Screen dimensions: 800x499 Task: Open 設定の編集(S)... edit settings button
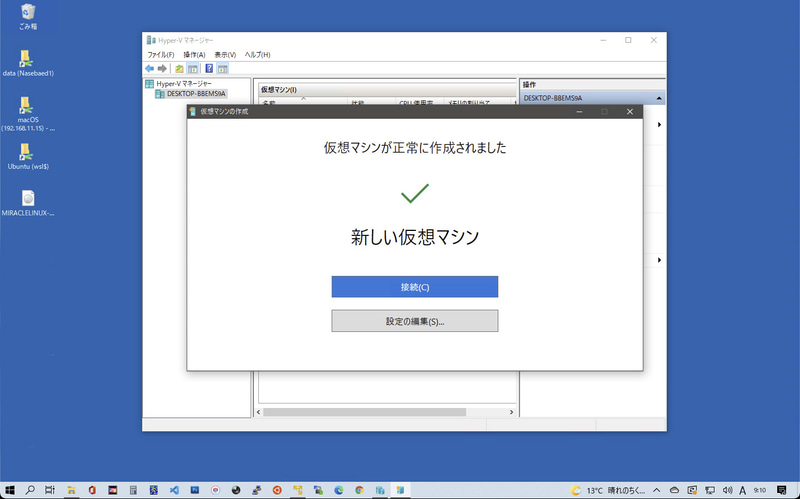414,321
